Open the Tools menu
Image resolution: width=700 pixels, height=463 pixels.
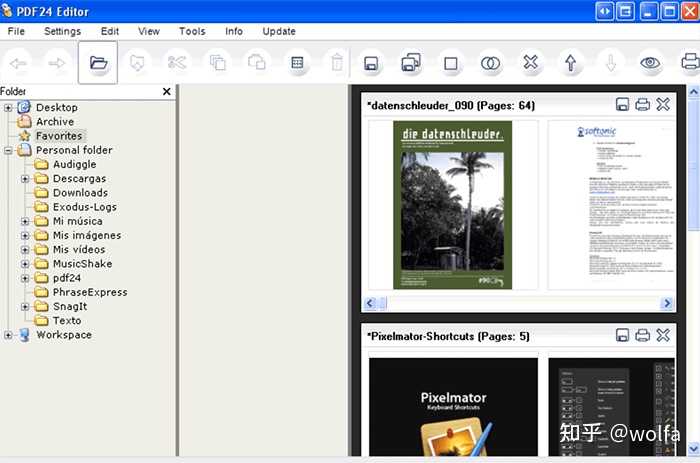click(x=192, y=31)
